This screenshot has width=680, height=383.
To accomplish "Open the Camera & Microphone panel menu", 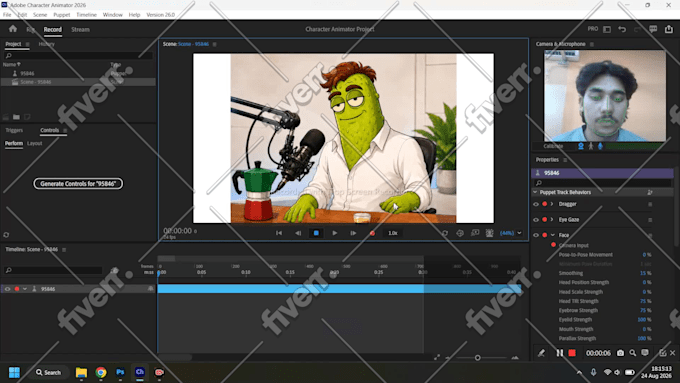I will (592, 44).
